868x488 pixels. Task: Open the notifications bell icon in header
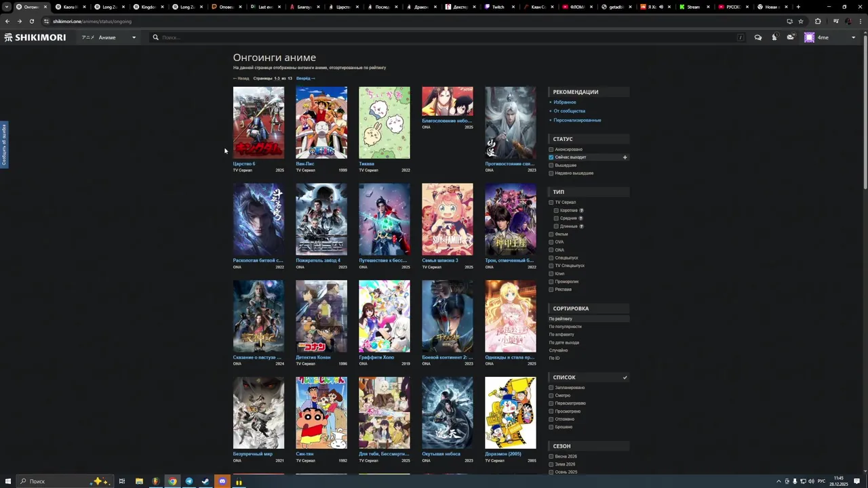click(x=774, y=37)
